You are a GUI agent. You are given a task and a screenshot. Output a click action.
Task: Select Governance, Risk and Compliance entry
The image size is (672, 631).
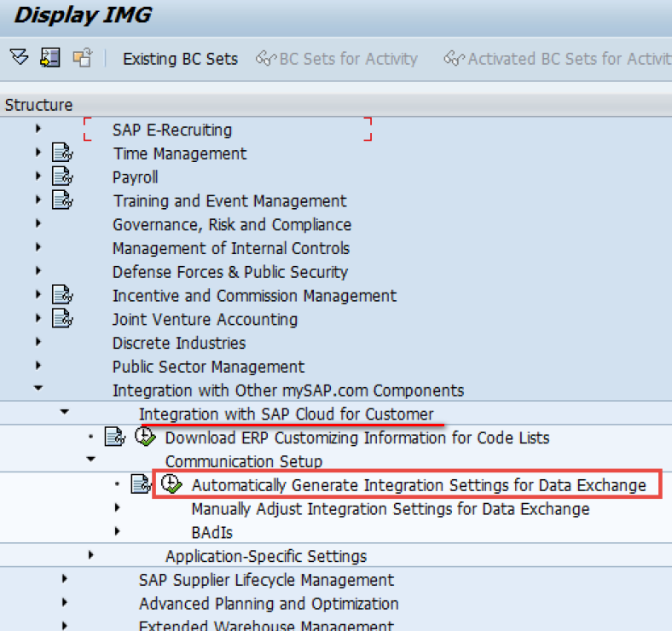[231, 224]
